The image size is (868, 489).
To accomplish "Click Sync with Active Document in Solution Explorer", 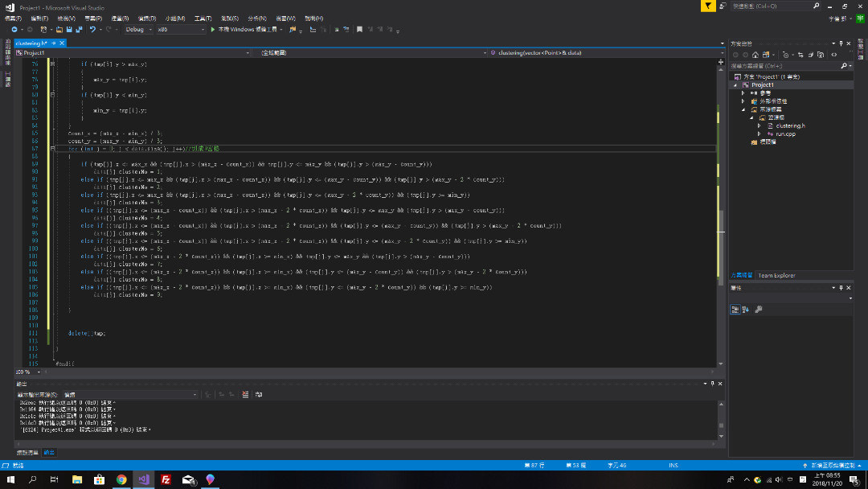I will (800, 55).
